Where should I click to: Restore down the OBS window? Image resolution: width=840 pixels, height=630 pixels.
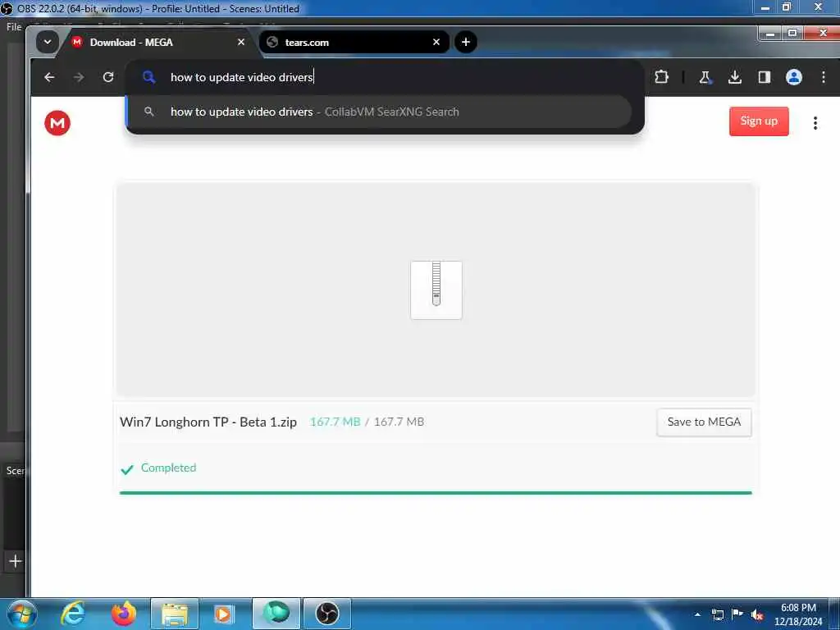coord(787,7)
